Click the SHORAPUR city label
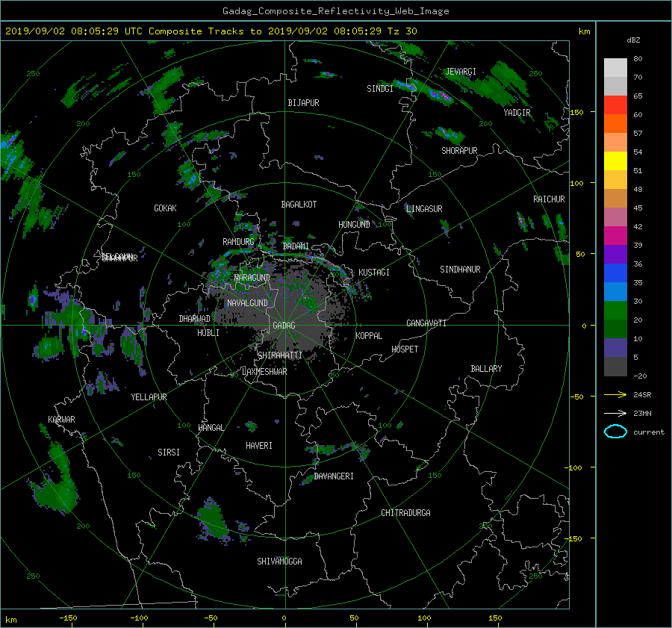The width and height of the screenshot is (672, 628). coord(459,151)
